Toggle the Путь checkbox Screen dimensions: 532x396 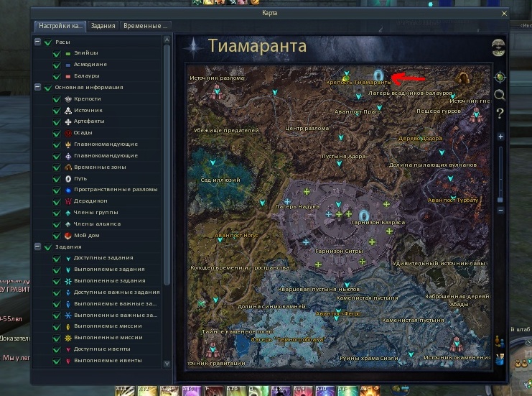pyautogui.click(x=57, y=179)
